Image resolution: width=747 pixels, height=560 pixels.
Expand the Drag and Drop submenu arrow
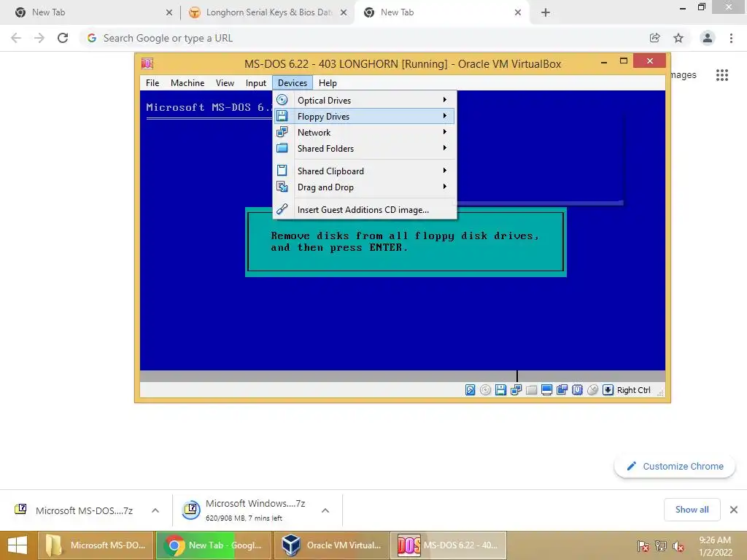click(444, 187)
